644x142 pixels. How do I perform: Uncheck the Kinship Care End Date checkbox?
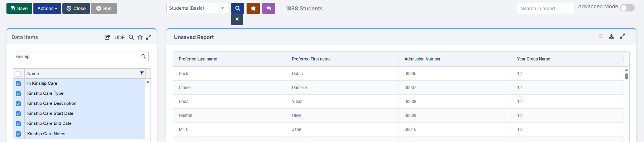(x=18, y=124)
